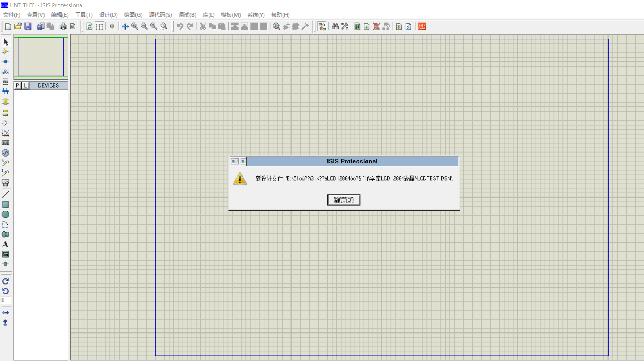This screenshot has height=361, width=644.
Task: Click the Rotate clockwise icon
Action: pyautogui.click(x=5, y=281)
